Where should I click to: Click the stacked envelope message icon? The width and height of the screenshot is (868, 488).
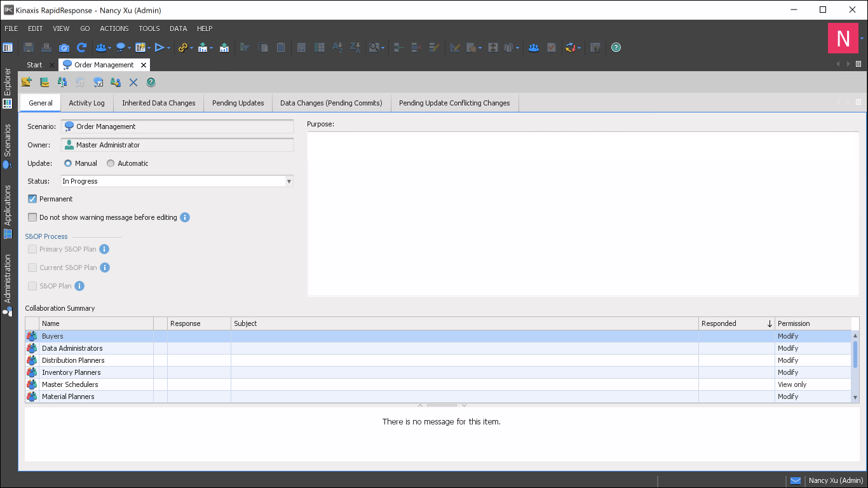pyautogui.click(x=44, y=82)
